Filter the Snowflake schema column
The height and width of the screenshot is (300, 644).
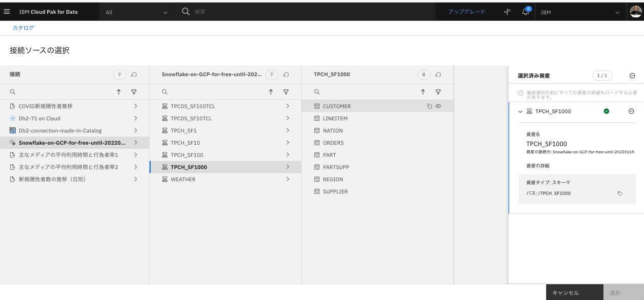[286, 92]
